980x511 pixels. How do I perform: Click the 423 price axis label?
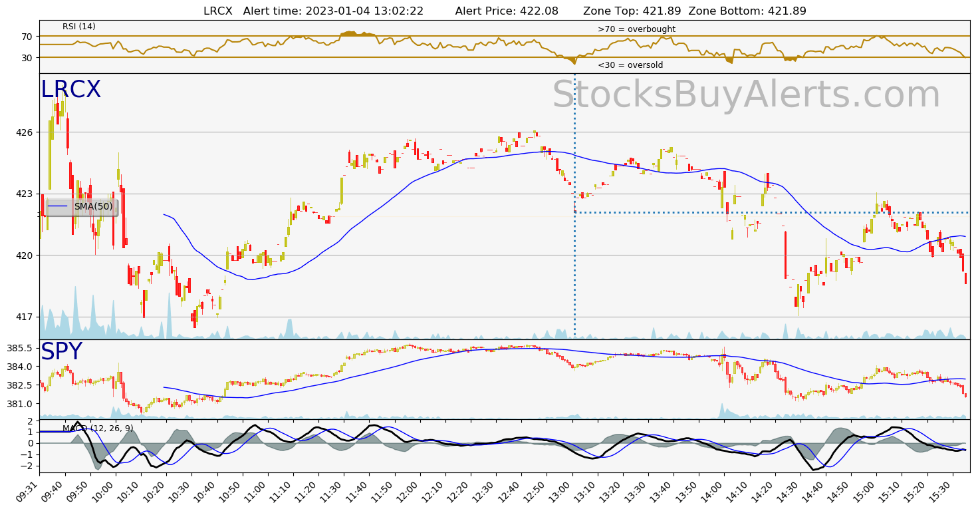pyautogui.click(x=25, y=194)
